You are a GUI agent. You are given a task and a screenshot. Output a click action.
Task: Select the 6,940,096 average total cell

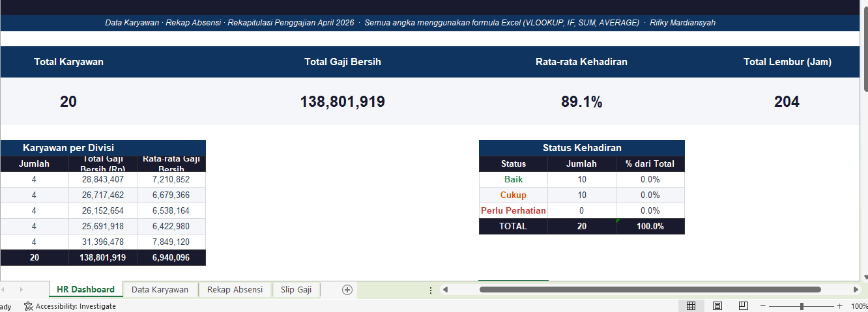(171, 257)
